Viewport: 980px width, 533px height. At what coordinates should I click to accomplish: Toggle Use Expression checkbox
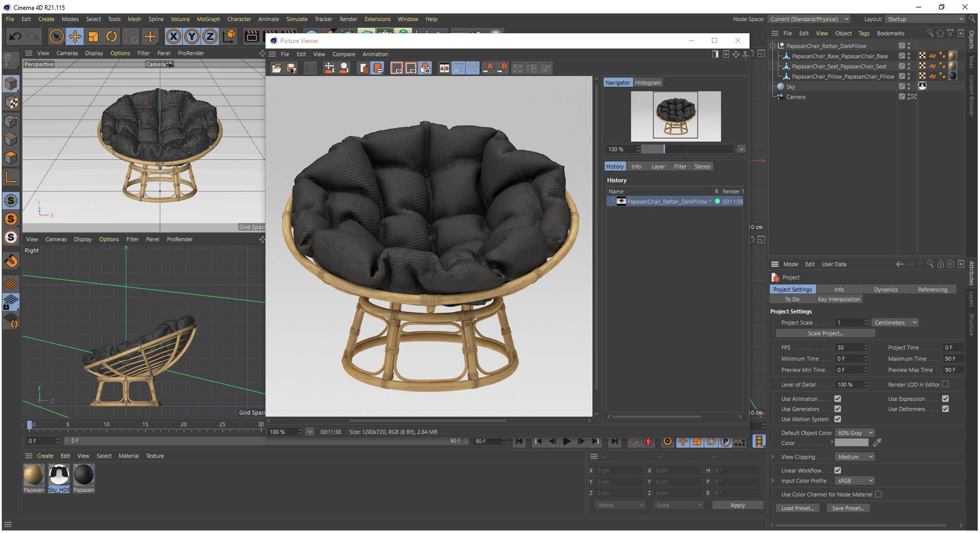coord(945,399)
